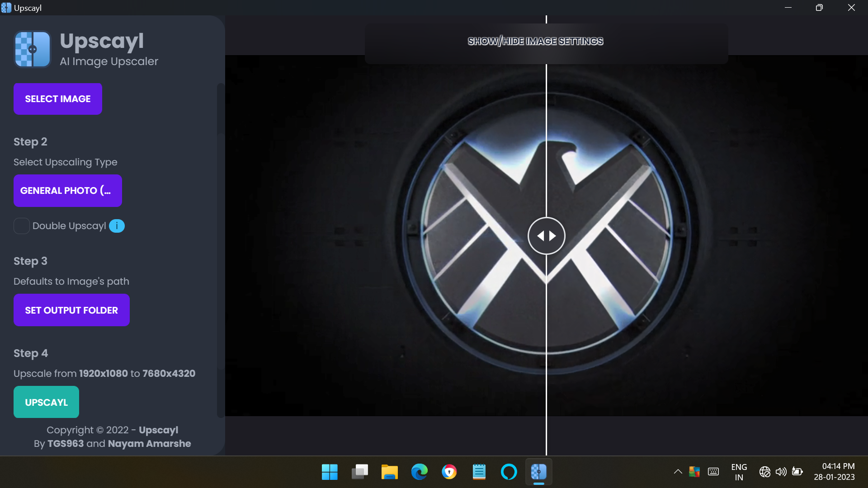Click the Upscayl logo icon in sidebar
Image resolution: width=868 pixels, height=488 pixels.
tap(33, 49)
